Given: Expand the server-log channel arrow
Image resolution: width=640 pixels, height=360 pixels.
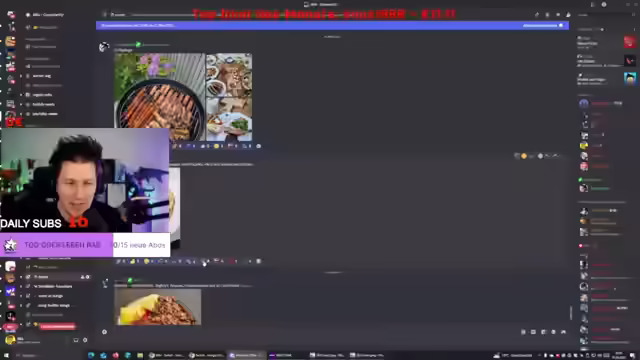Looking at the screenshot, I should 21,76.
